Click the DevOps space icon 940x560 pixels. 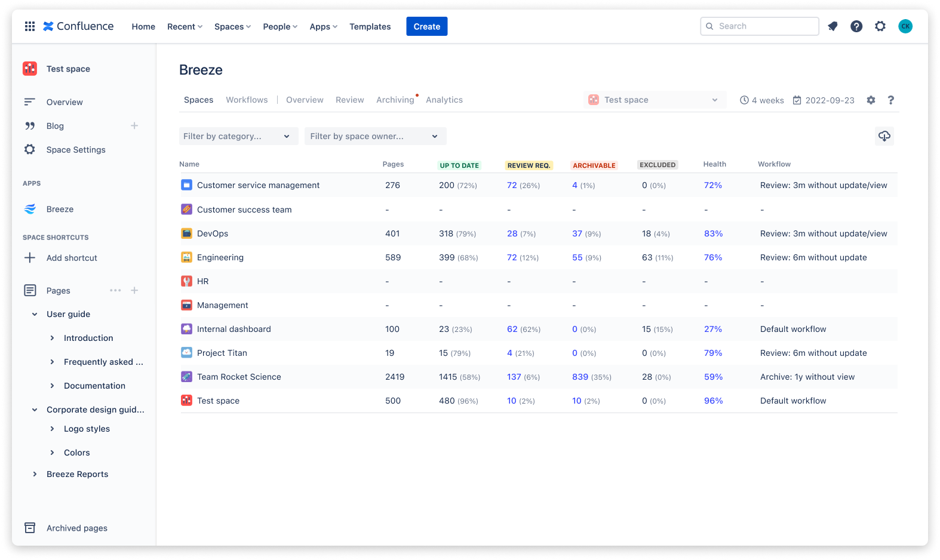(186, 233)
